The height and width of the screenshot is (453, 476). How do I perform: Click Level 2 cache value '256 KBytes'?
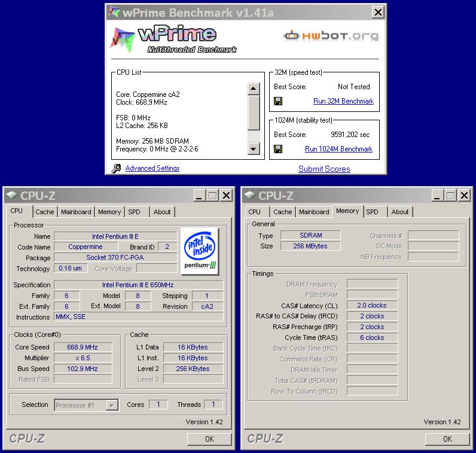[x=193, y=369]
